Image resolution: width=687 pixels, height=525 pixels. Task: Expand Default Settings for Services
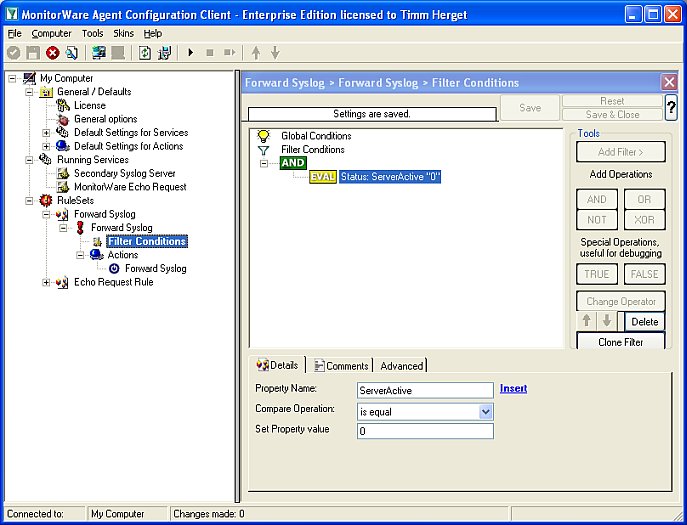pyautogui.click(x=46, y=133)
